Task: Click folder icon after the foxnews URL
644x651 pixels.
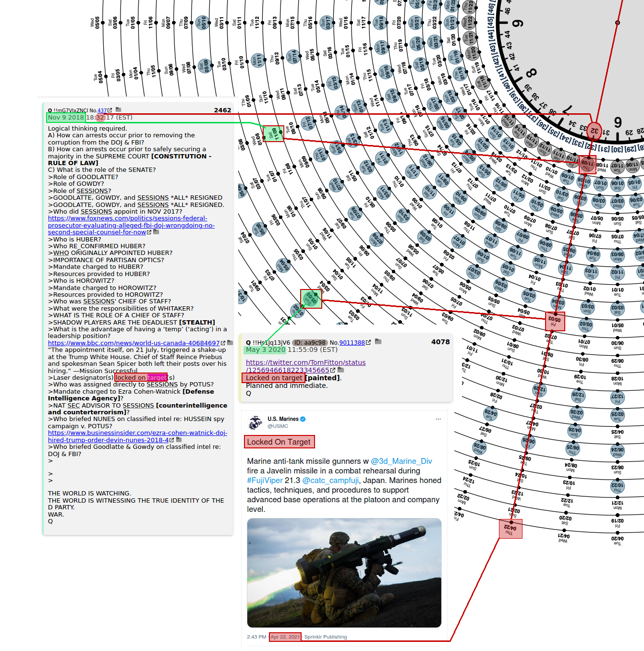Action: click(x=156, y=232)
